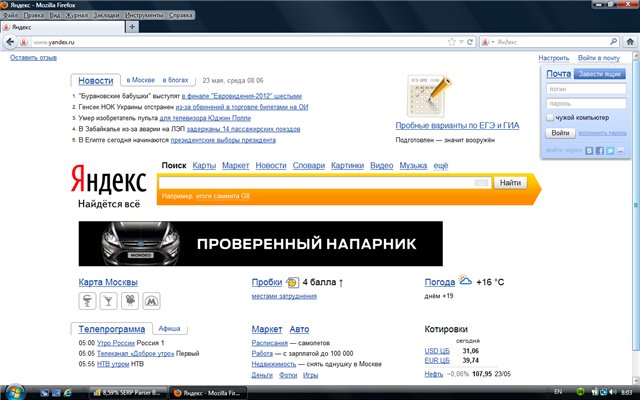This screenshot has height=400, width=640.
Task: Check the чужой компьютер checkbox
Action: [x=550, y=118]
